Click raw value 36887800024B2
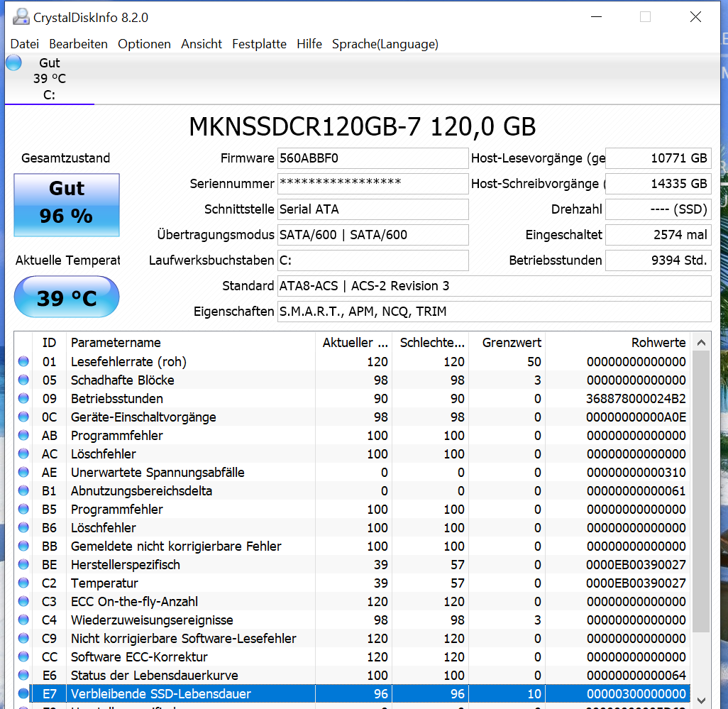 coord(636,398)
